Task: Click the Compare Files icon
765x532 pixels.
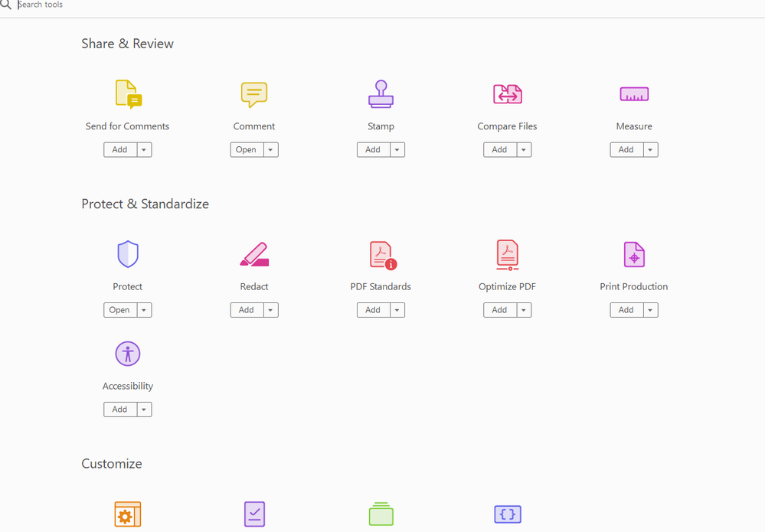Action: pos(508,93)
